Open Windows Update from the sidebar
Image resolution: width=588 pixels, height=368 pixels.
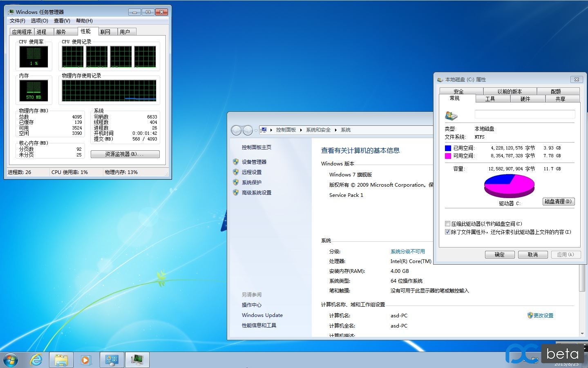[x=262, y=315]
